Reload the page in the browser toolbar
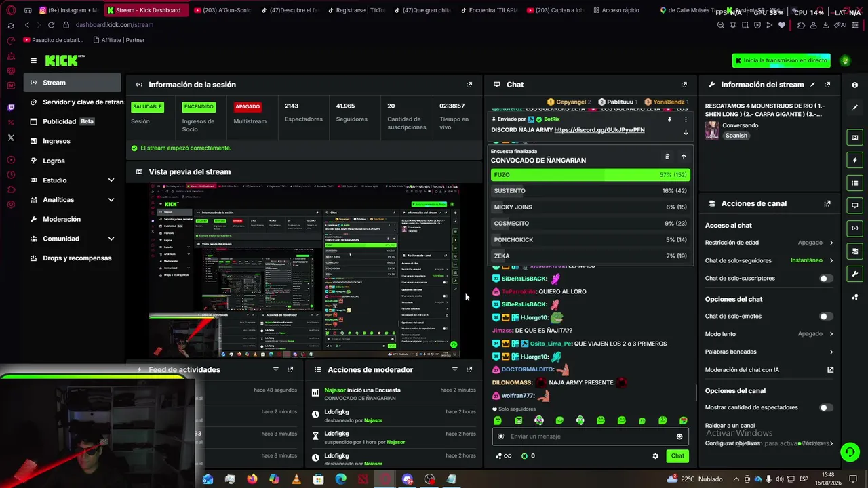The width and height of the screenshot is (868, 488). tap(51, 25)
